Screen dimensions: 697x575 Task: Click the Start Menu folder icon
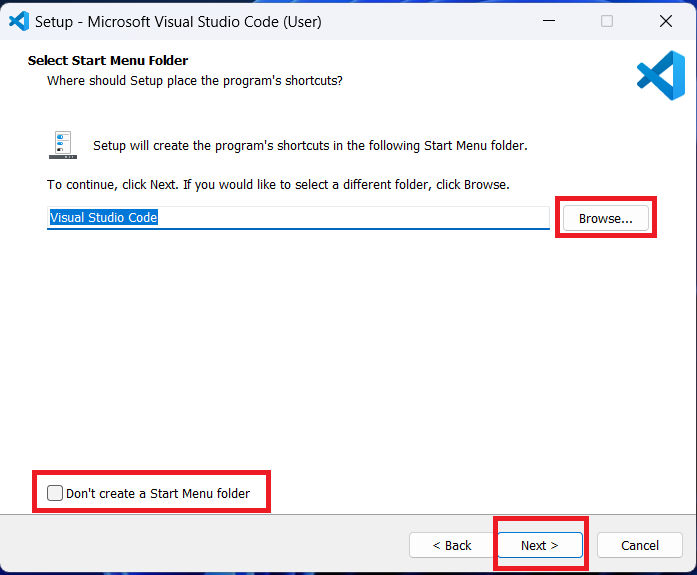(x=63, y=145)
